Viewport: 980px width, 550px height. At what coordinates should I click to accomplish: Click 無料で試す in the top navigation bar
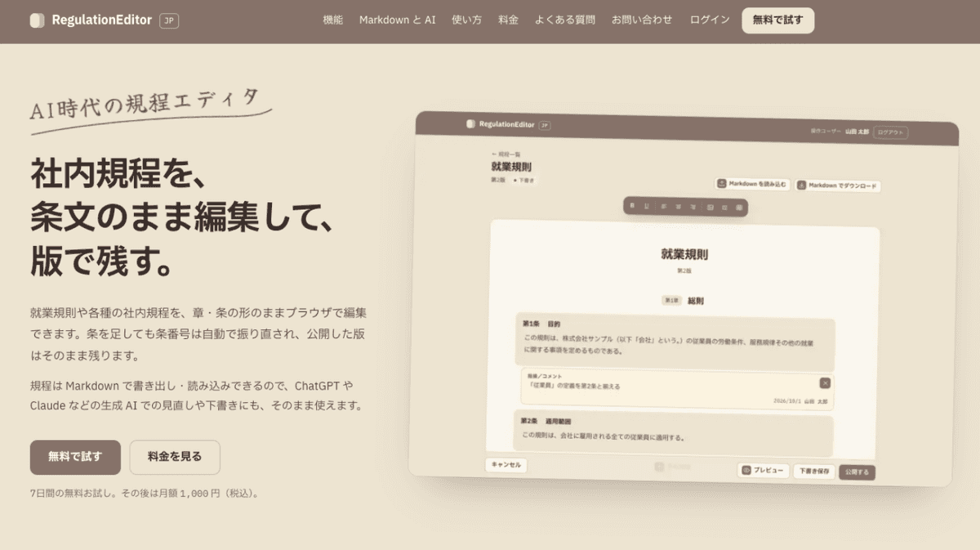click(x=777, y=20)
